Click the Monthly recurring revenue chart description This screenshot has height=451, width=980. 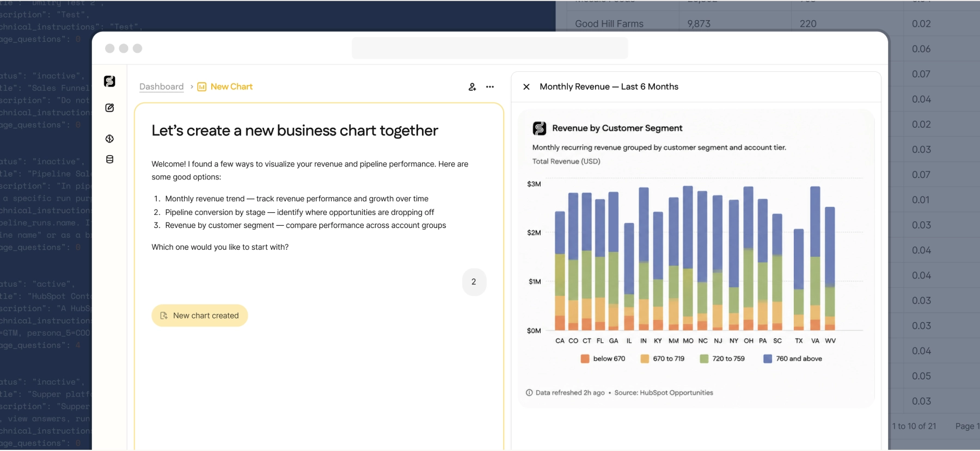point(659,147)
